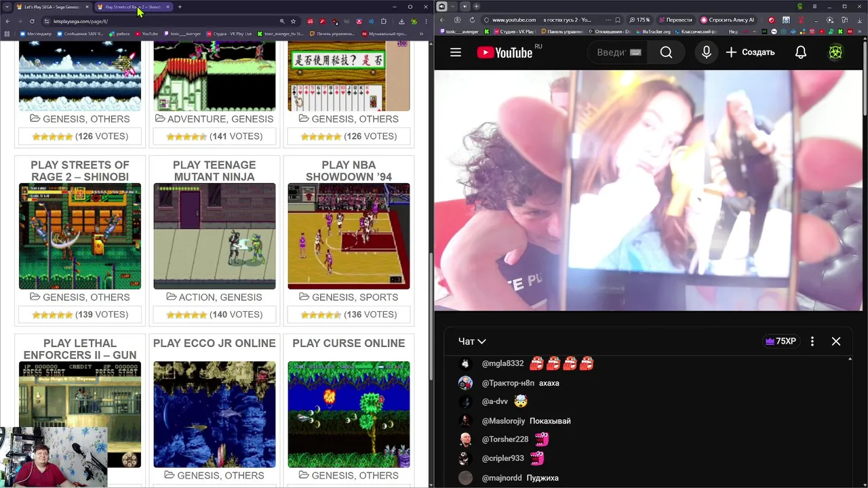Bookmark the YouTube page in the address bar
The image size is (868, 488).
point(618,20)
